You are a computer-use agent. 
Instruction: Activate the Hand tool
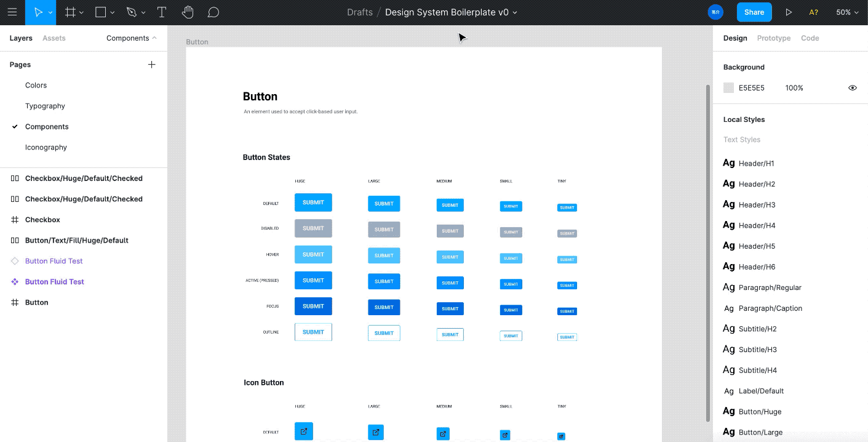click(x=187, y=12)
